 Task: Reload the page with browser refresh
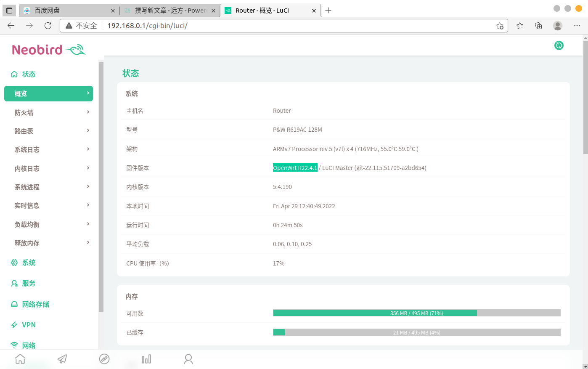[48, 26]
